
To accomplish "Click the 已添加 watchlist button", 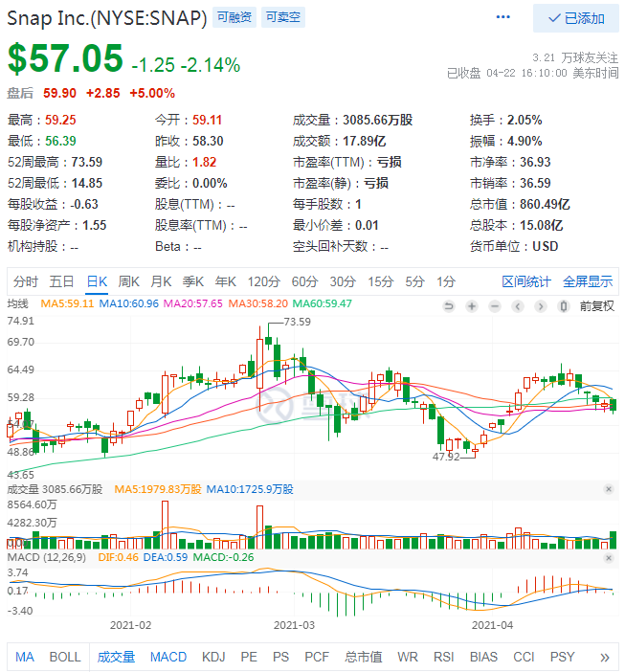I will 576,18.
